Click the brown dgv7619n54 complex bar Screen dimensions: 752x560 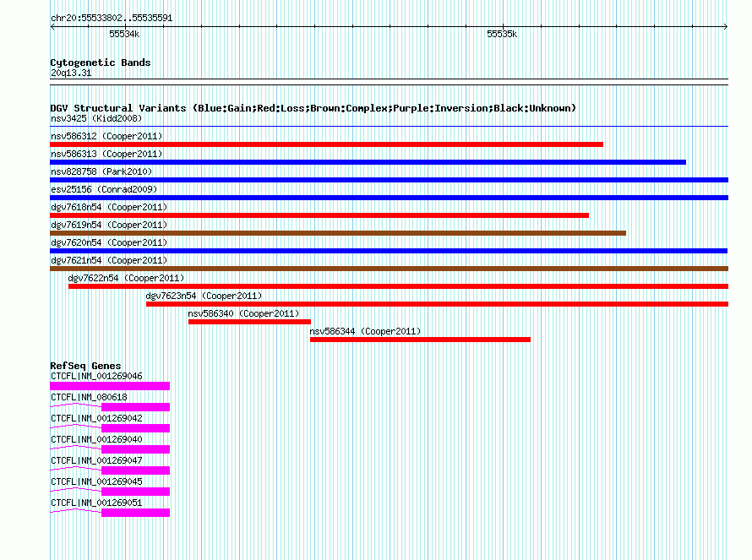click(338, 233)
